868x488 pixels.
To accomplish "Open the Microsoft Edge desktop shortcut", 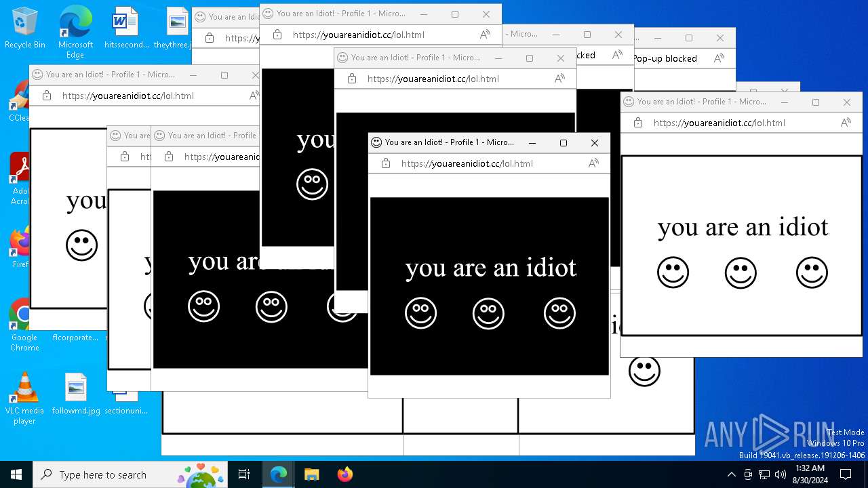I will [x=75, y=31].
